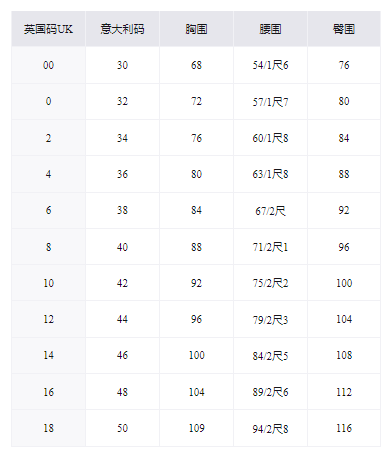Select Italian size 32 cell

pos(122,101)
